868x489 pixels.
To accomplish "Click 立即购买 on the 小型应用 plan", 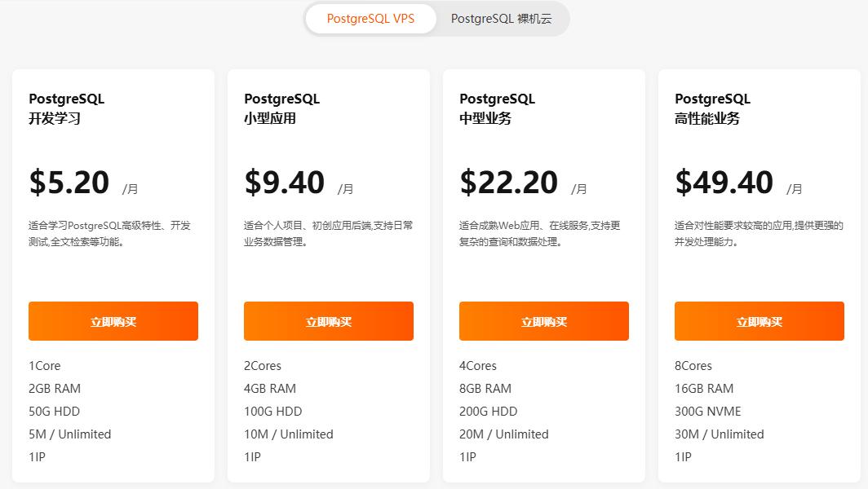I will pos(328,321).
